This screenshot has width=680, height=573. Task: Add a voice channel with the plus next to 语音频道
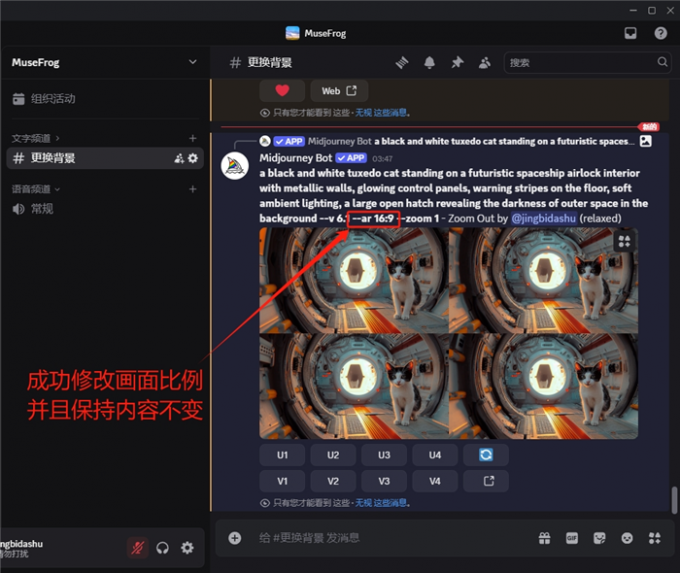[193, 189]
